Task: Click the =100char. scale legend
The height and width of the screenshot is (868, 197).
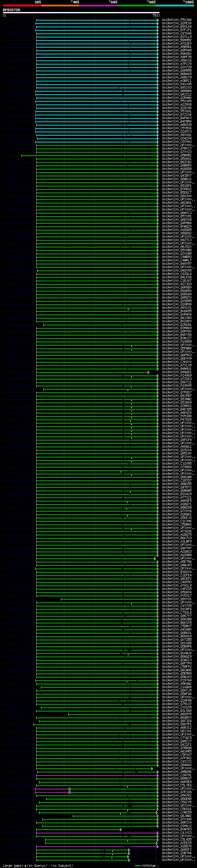Action: tap(147, 865)
